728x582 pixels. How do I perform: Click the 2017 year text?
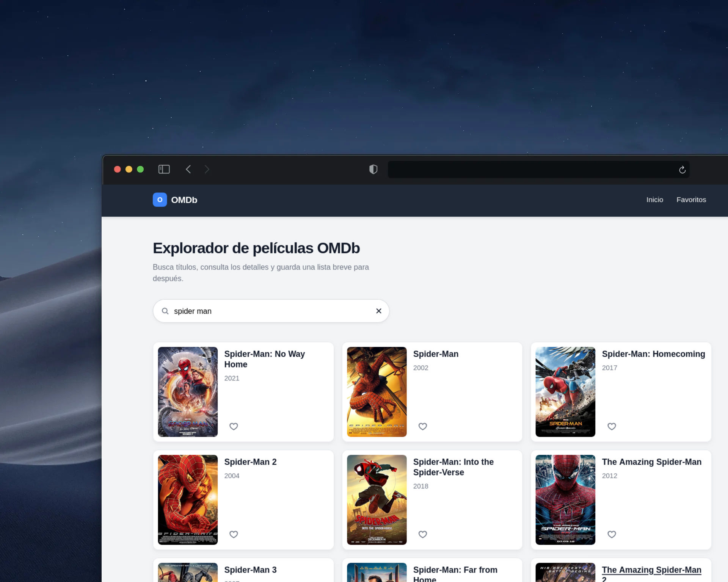(x=609, y=368)
